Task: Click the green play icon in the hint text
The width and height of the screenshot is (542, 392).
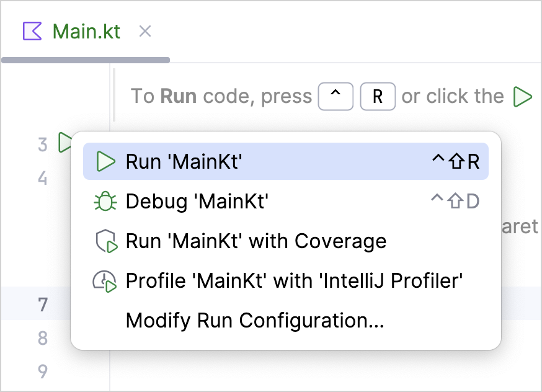Action: tap(523, 97)
